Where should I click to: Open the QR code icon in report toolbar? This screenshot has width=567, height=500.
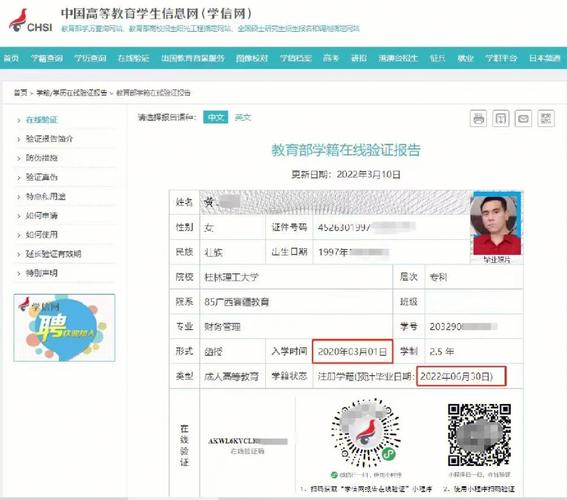tap(546, 118)
